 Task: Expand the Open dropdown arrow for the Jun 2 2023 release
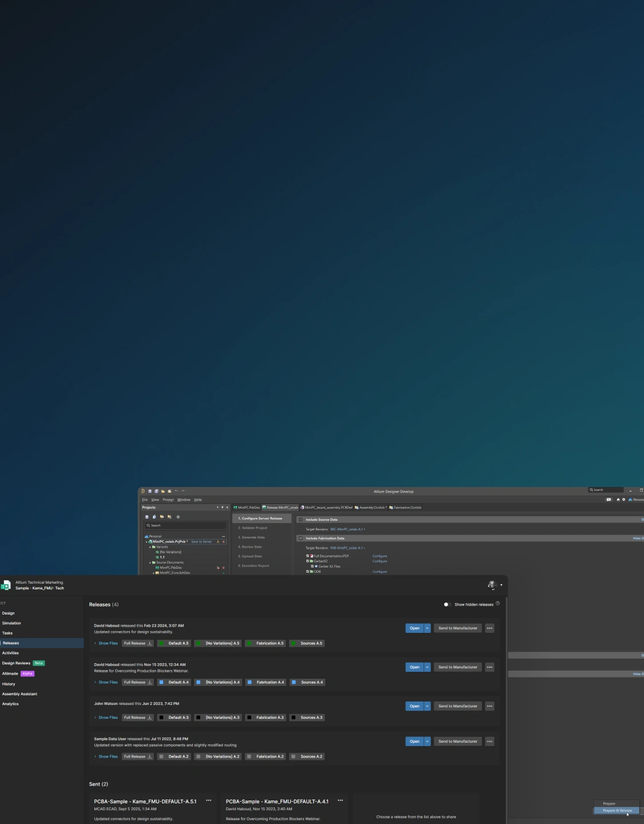[427, 706]
